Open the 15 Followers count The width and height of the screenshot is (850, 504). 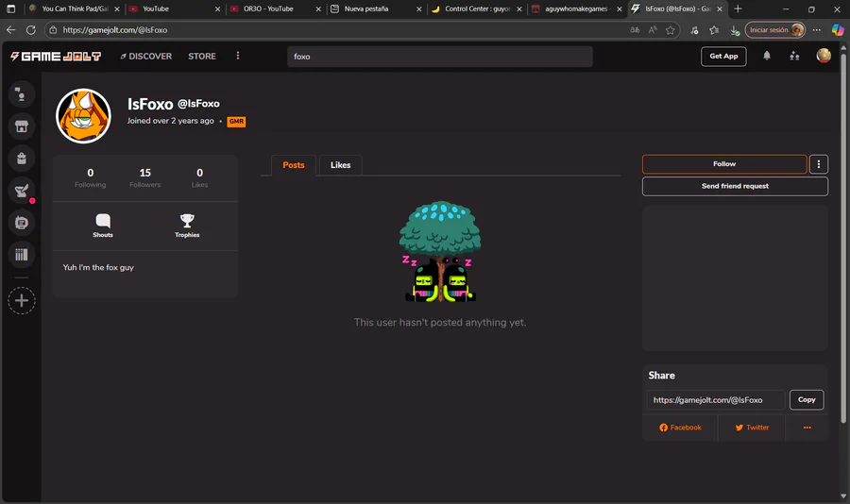[144, 177]
